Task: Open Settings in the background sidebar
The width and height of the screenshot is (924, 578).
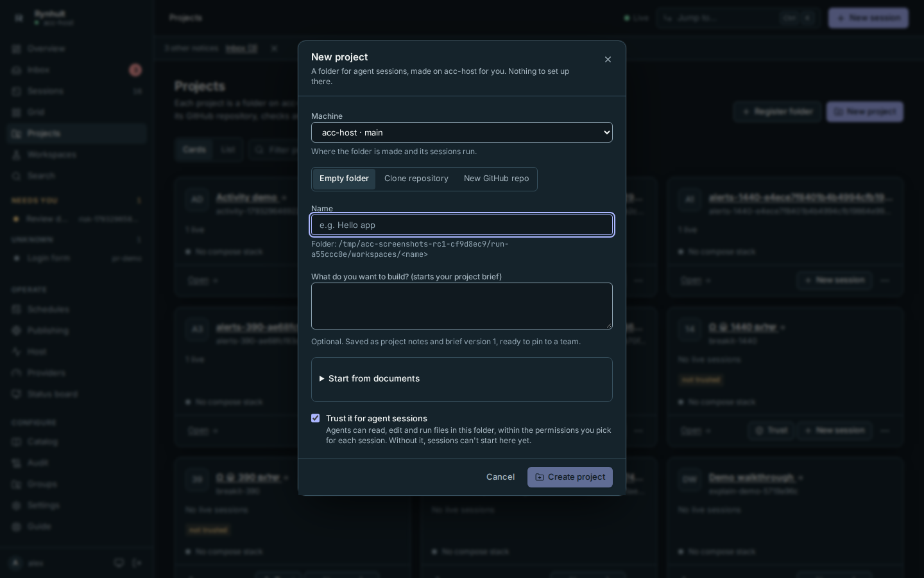Action: (x=77, y=505)
